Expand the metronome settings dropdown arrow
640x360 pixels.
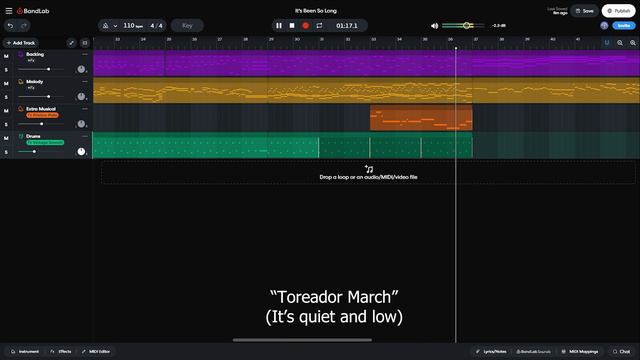point(116,26)
